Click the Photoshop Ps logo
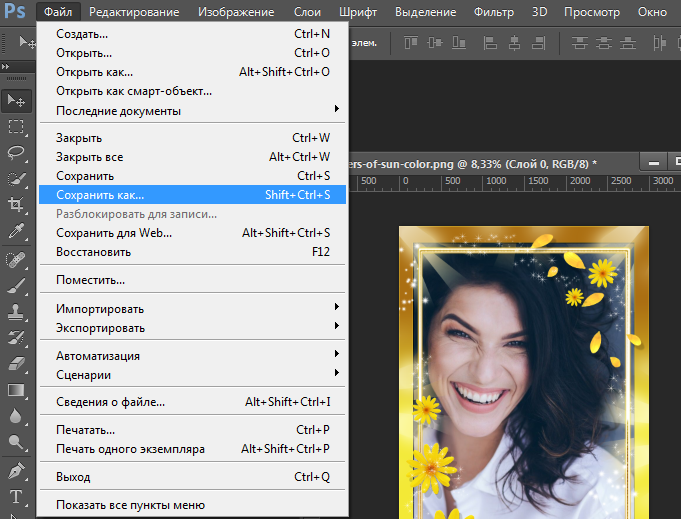The image size is (681, 519). [x=15, y=11]
